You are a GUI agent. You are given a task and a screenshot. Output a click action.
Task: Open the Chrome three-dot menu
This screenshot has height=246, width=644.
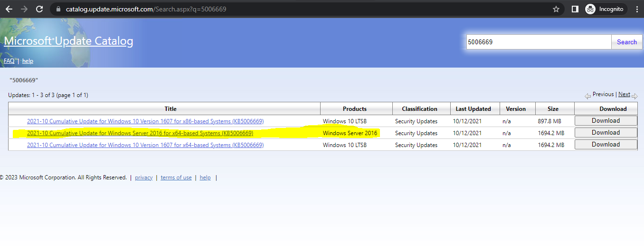637,9
